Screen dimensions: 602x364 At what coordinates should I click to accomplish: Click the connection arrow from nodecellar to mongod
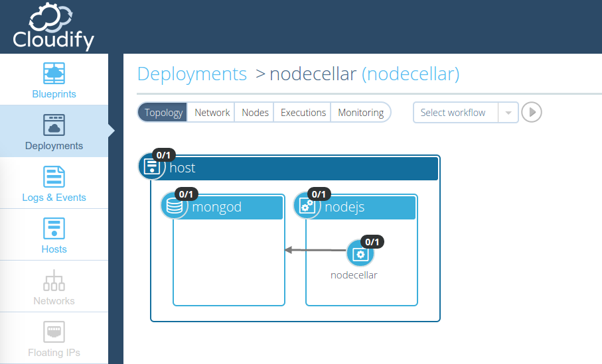[x=315, y=250]
